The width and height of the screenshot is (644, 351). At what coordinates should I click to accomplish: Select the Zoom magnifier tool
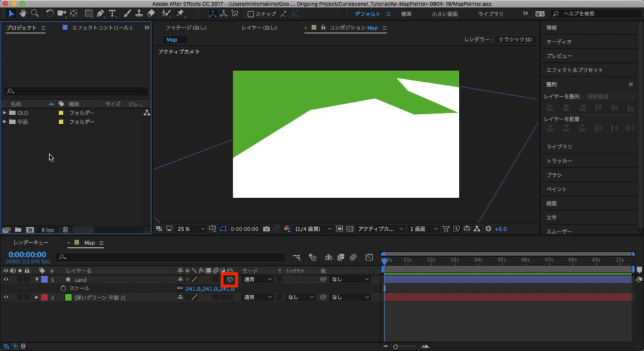pos(35,13)
